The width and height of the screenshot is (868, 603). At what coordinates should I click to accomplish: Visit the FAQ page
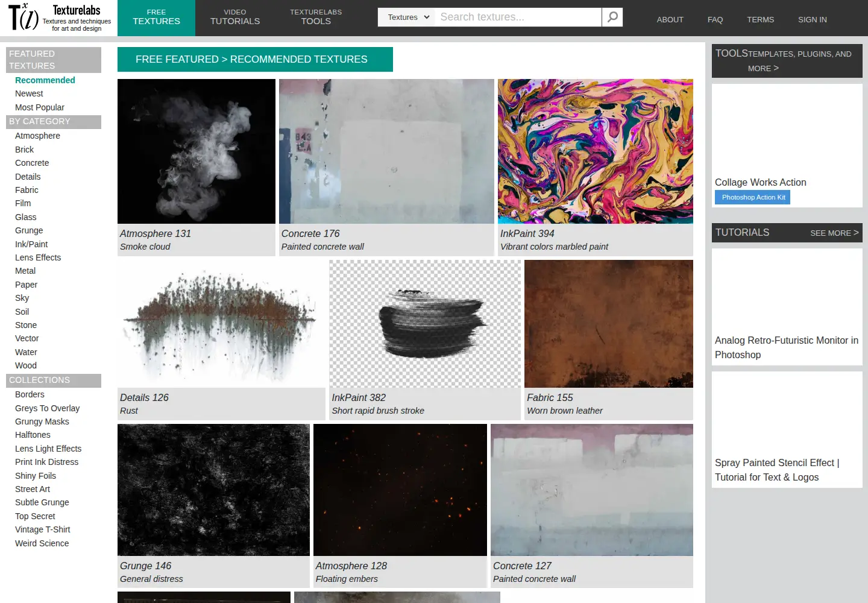[715, 19]
